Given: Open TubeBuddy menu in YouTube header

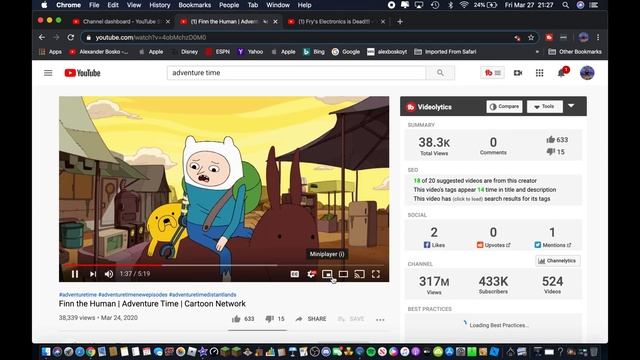Looking at the screenshot, I should pyautogui.click(x=492, y=73).
